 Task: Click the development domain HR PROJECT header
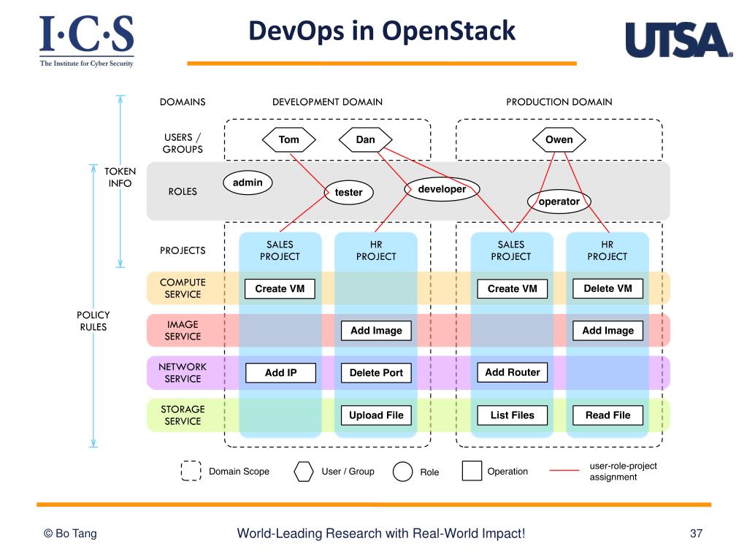[376, 250]
